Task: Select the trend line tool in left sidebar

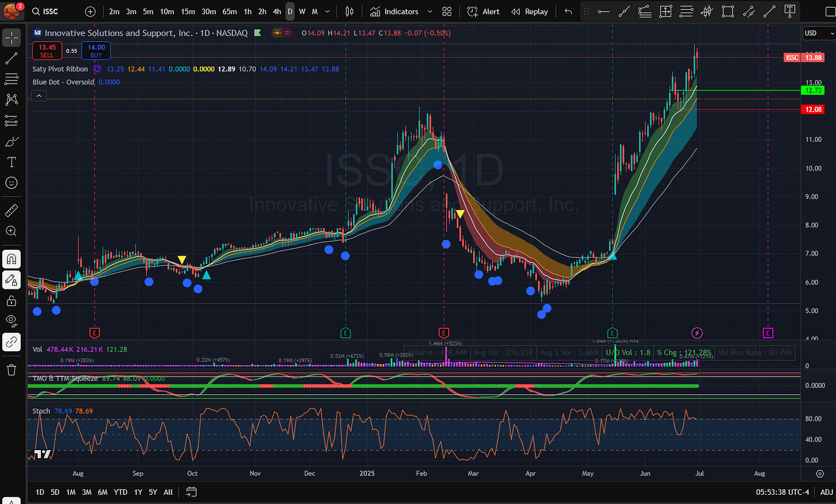Action: click(x=11, y=58)
